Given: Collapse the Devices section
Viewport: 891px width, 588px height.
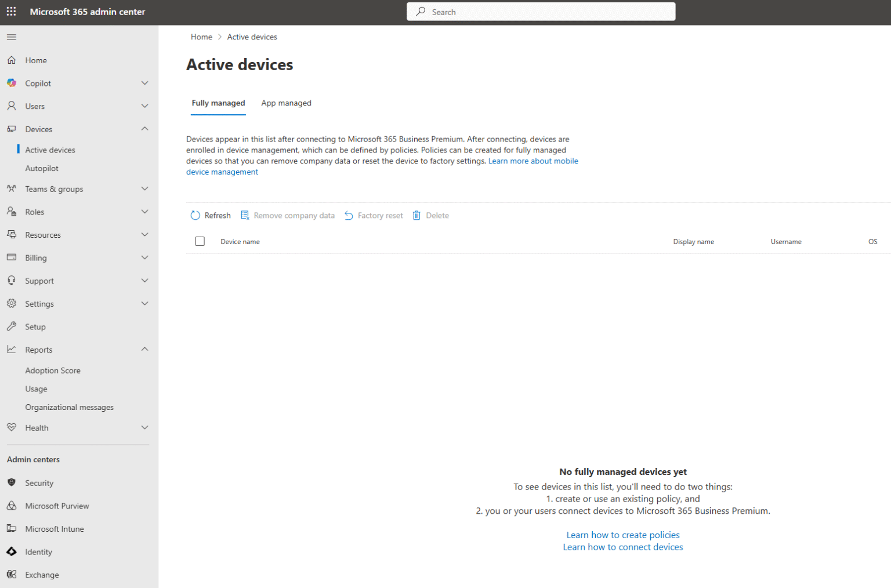Looking at the screenshot, I should (x=144, y=129).
